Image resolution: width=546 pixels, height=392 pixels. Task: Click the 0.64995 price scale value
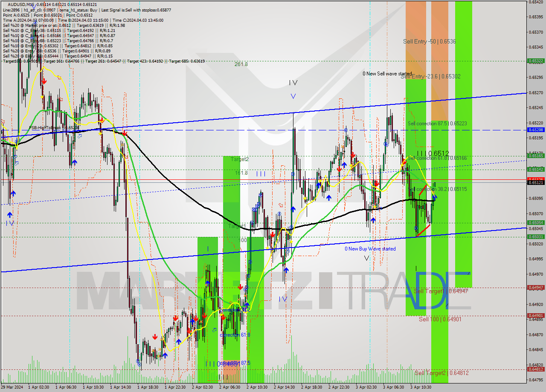point(536,259)
